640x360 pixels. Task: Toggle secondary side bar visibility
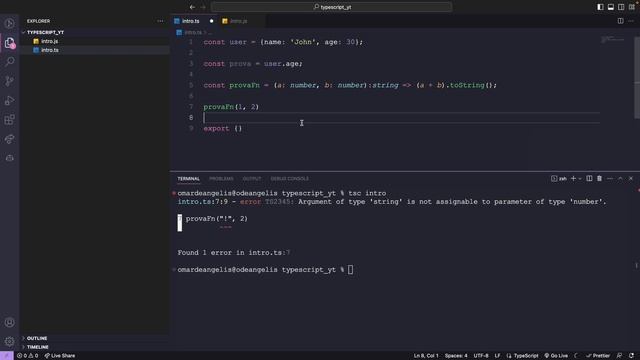coord(621,7)
